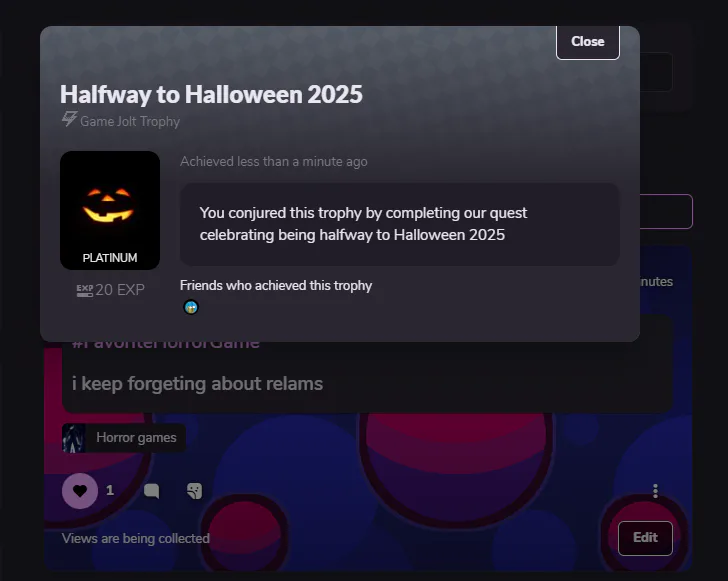728x581 pixels.
Task: Click the Halfway to Halloween 2025 title
Action: pos(211,94)
